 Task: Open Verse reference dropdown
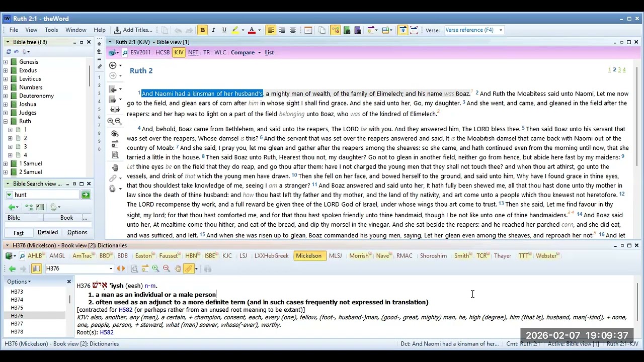pos(500,30)
